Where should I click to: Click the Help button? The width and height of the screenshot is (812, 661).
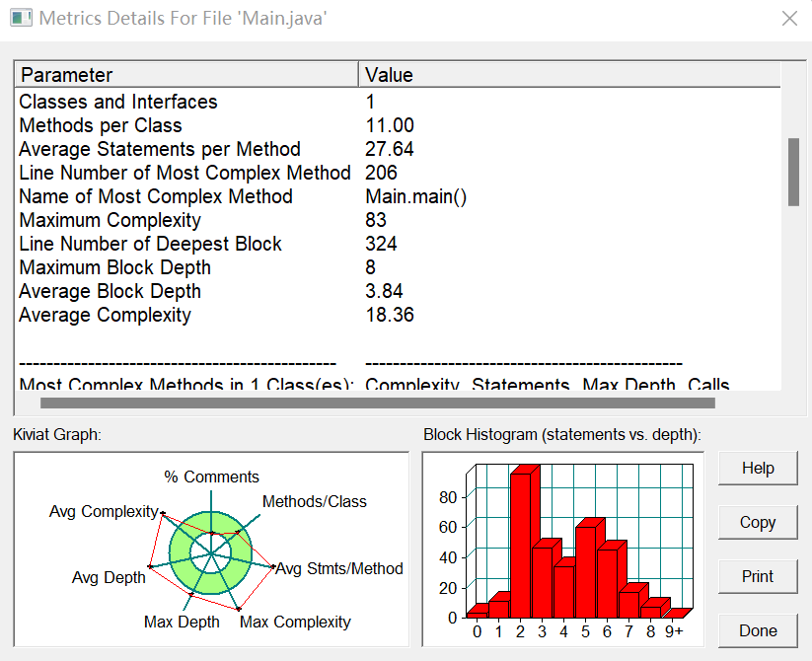tap(758, 468)
